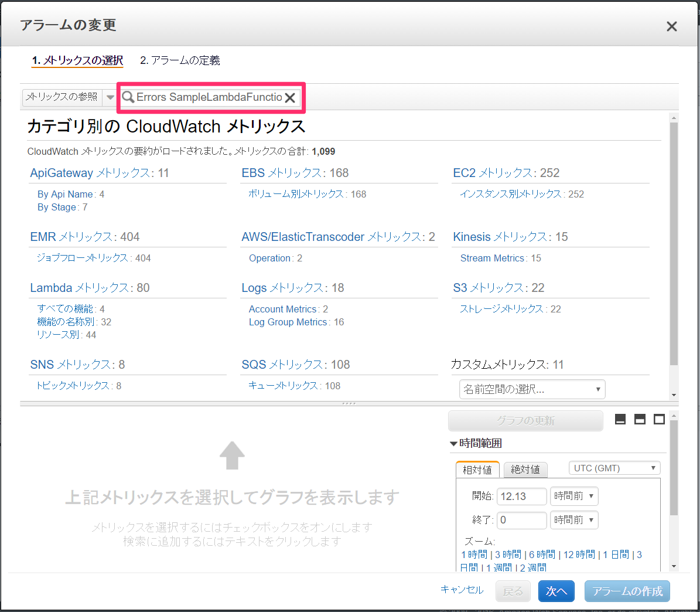Zoom to 6 時間 range

[542, 555]
